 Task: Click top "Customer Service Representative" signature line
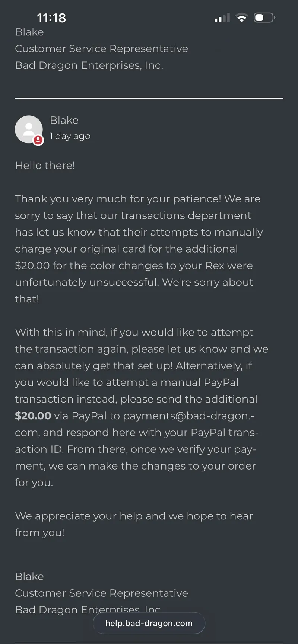coord(101,49)
